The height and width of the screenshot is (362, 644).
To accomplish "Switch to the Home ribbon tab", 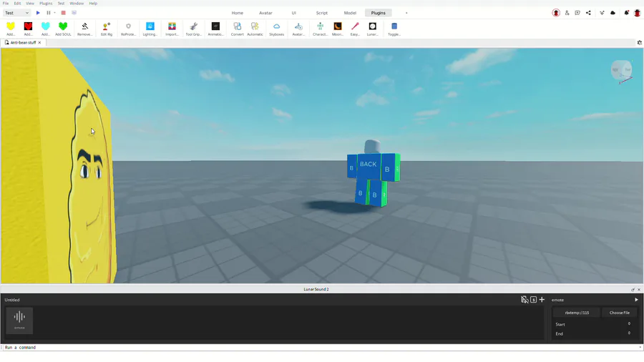I will pos(238,13).
